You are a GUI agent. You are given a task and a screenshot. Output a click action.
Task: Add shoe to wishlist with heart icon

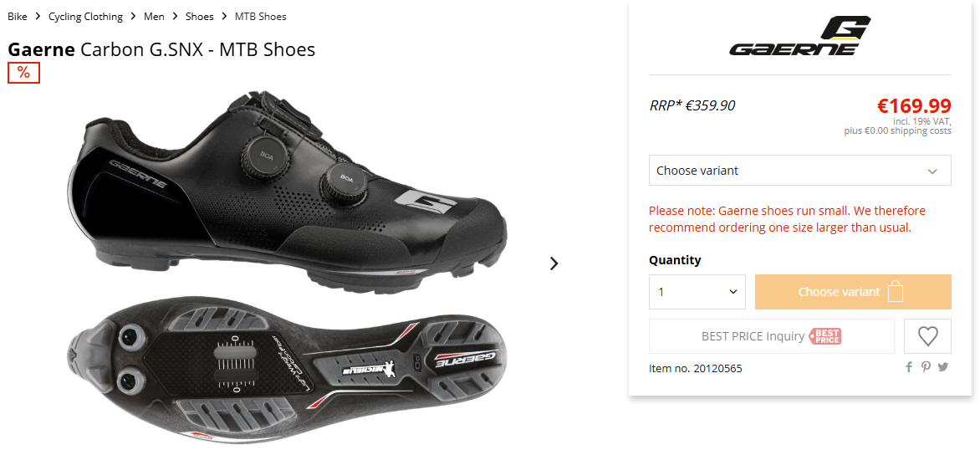(x=927, y=336)
